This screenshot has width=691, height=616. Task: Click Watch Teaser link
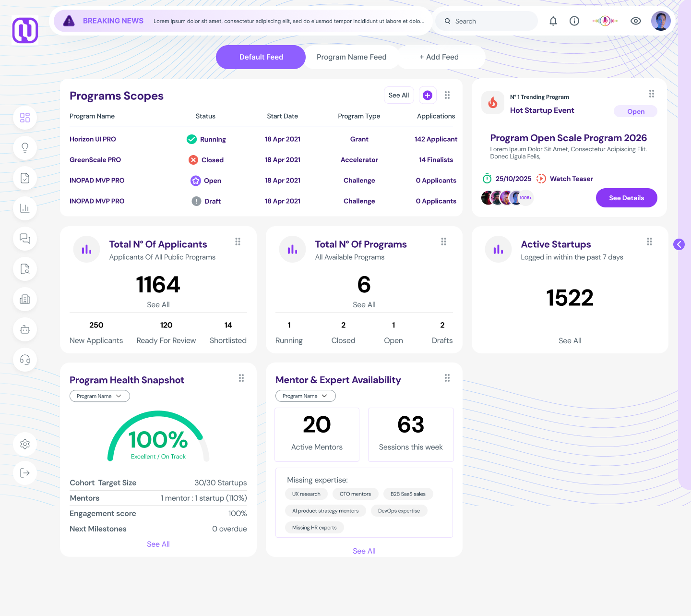[572, 179]
